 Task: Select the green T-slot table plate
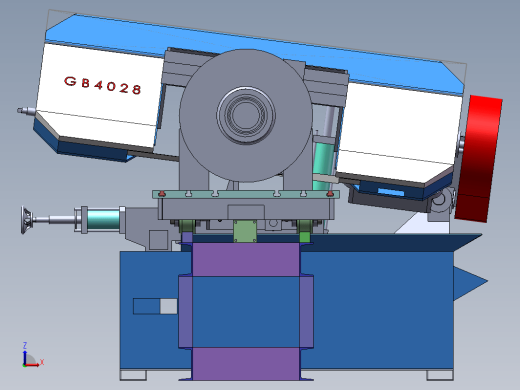tap(246, 194)
